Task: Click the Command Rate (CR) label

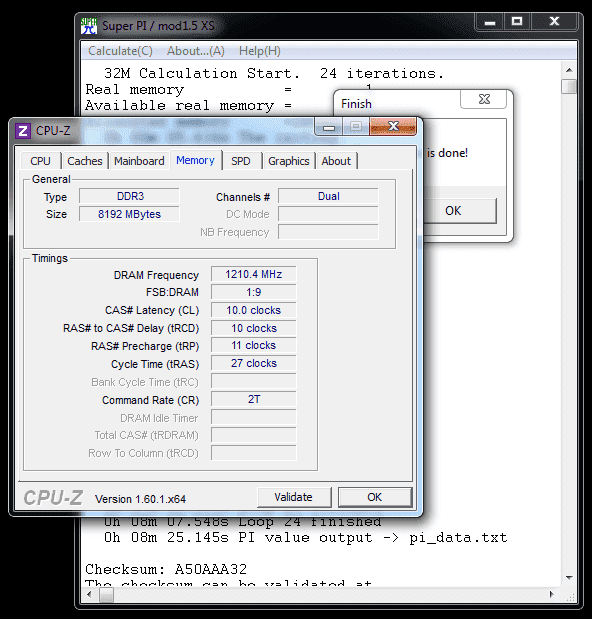Action: 150,400
